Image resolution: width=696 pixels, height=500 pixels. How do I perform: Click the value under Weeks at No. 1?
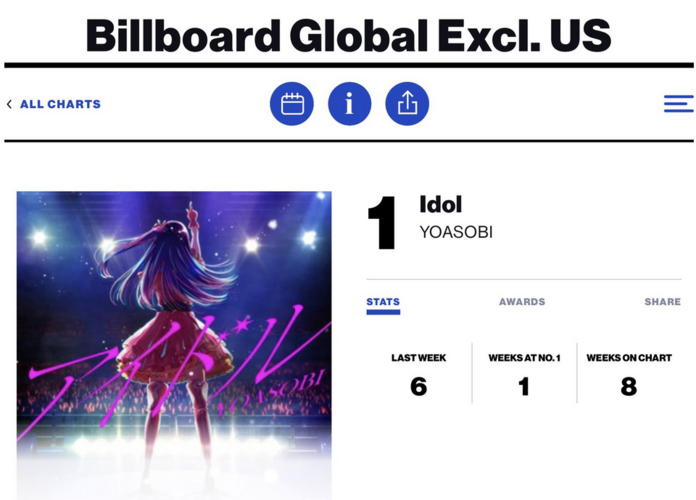(524, 386)
